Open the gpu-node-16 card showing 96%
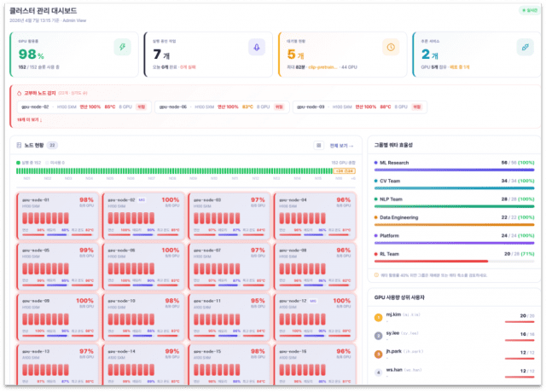Screen dimensions: 546x392 (315, 365)
